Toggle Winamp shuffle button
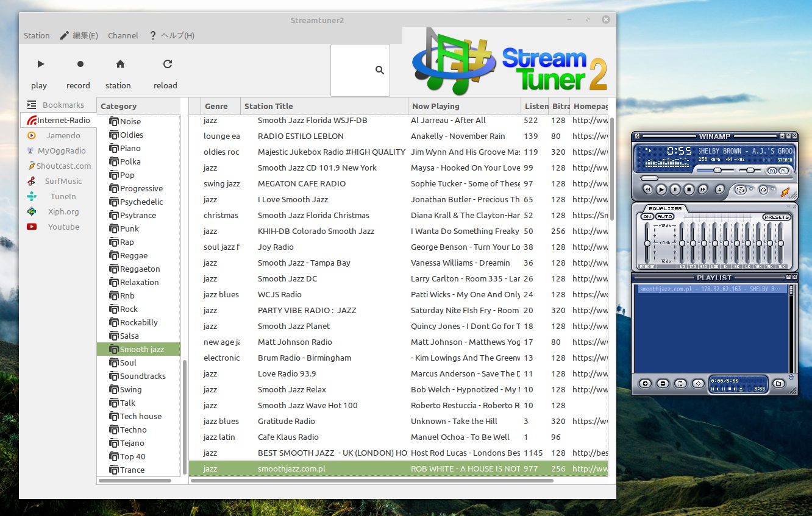The image size is (812, 516). (740, 189)
